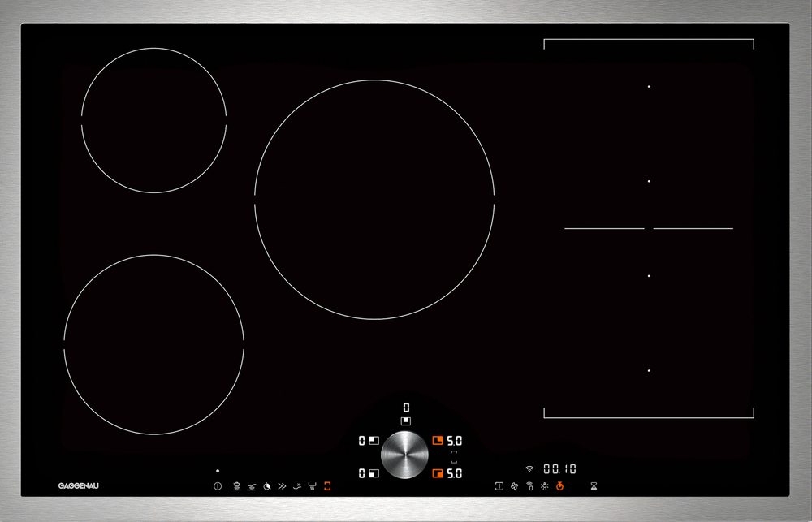
Task: Tap the hood remote Wi-Fi control icon
Action: (529, 486)
